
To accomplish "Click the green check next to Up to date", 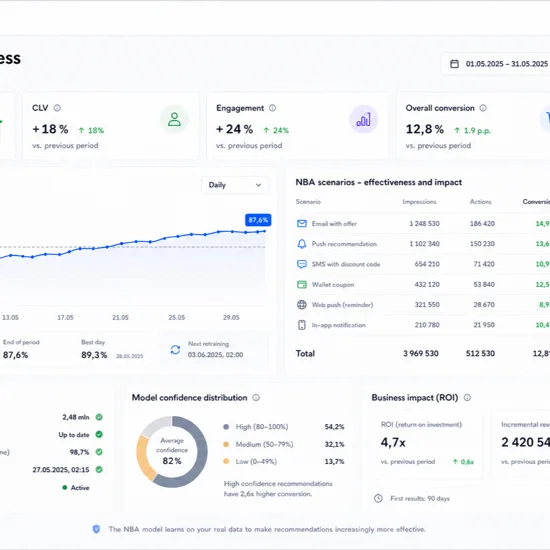I will coord(99,434).
